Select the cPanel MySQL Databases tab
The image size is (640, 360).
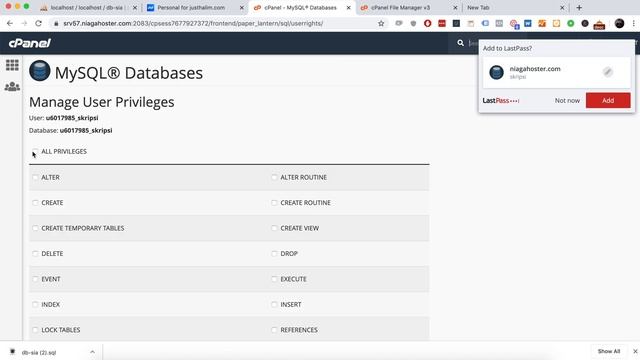(x=301, y=8)
